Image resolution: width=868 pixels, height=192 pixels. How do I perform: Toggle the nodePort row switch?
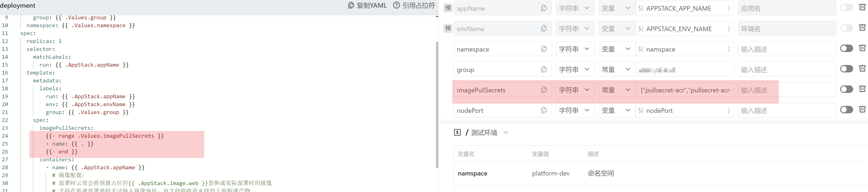pyautogui.click(x=846, y=110)
